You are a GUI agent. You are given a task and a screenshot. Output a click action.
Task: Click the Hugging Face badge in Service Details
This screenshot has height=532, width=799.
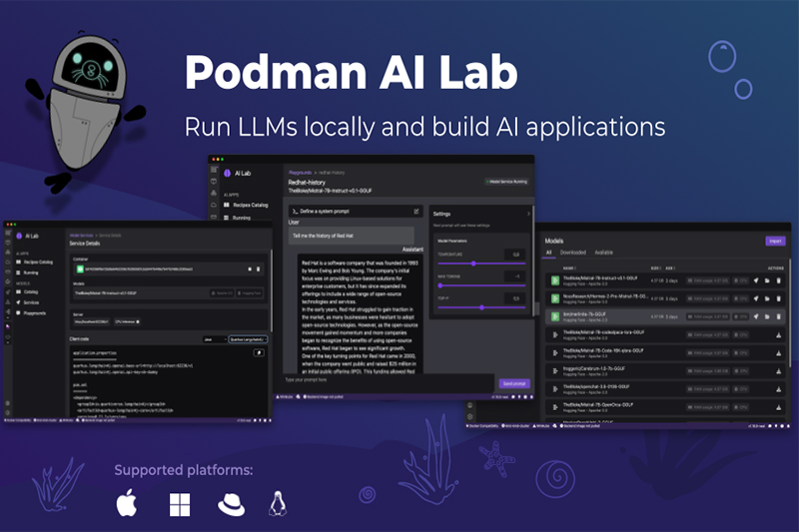tap(250, 293)
